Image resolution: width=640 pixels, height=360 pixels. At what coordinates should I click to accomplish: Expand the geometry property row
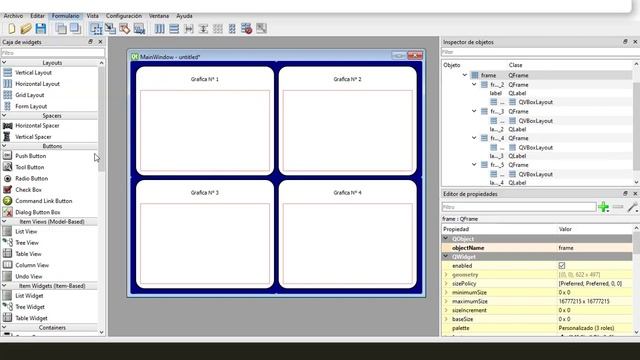(446, 275)
